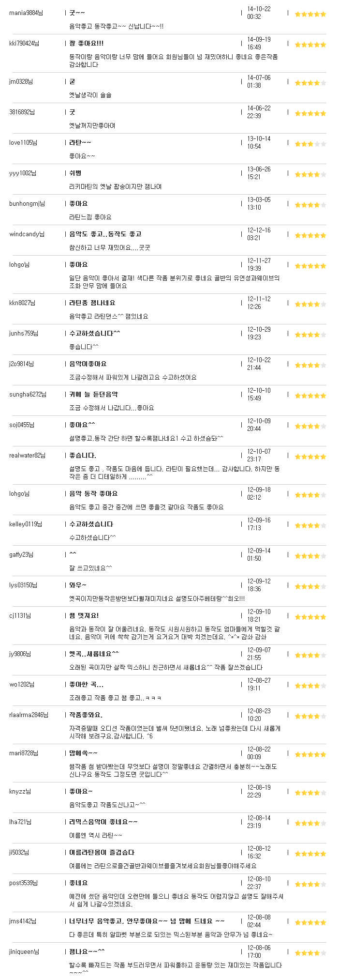Image resolution: width=338 pixels, height=980 pixels.
Task: Click the star rating of mari8728's review
Action: click(310, 754)
